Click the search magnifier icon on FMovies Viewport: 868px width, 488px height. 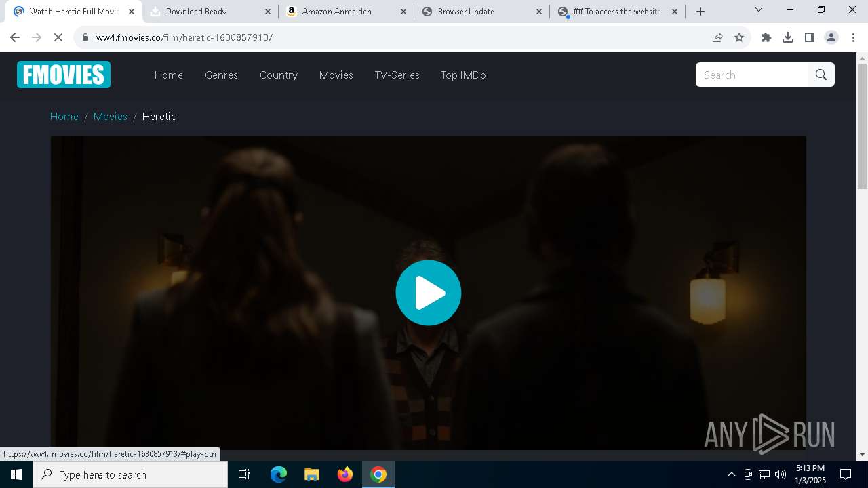pos(821,75)
